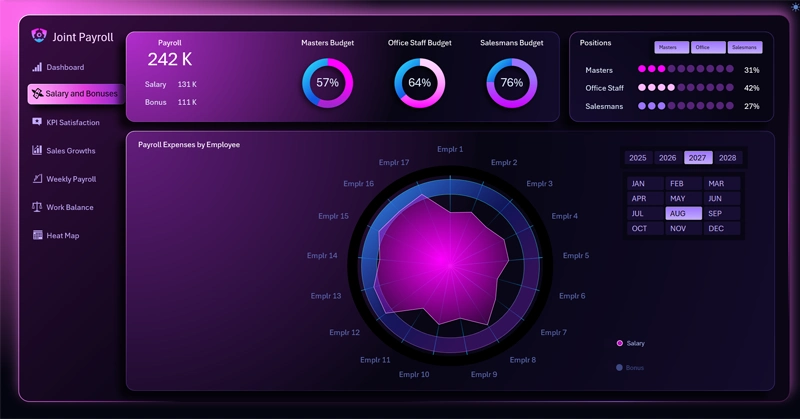This screenshot has height=419, width=800.
Task: Select month JAN
Action: [645, 183]
